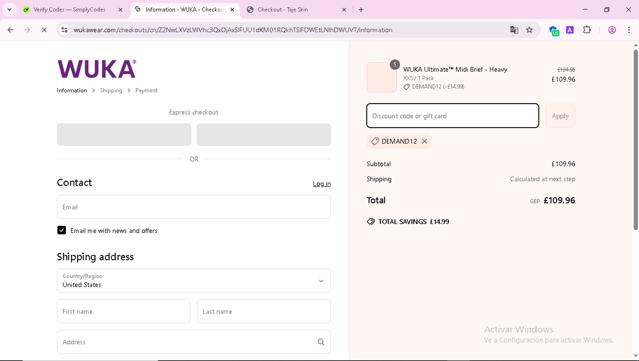Click the Shipping breadcrumb step

[111, 90]
